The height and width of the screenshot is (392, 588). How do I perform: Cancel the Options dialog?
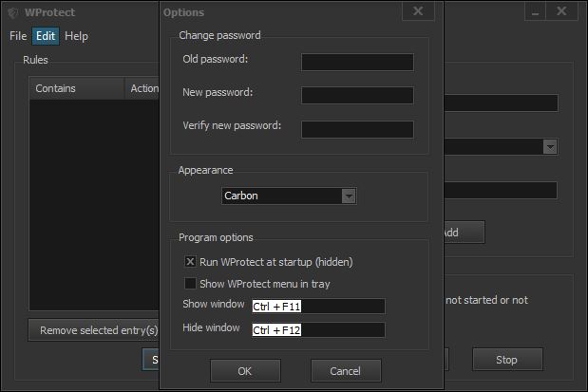pyautogui.click(x=346, y=370)
